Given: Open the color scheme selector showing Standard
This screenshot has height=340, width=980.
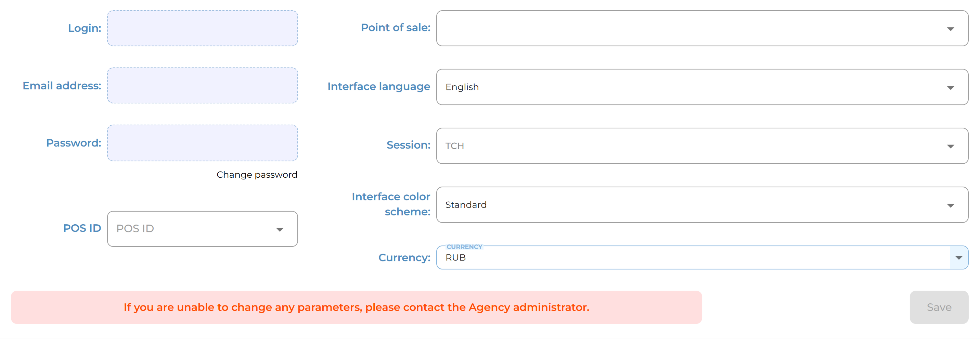Looking at the screenshot, I should pyautogui.click(x=685, y=205).
